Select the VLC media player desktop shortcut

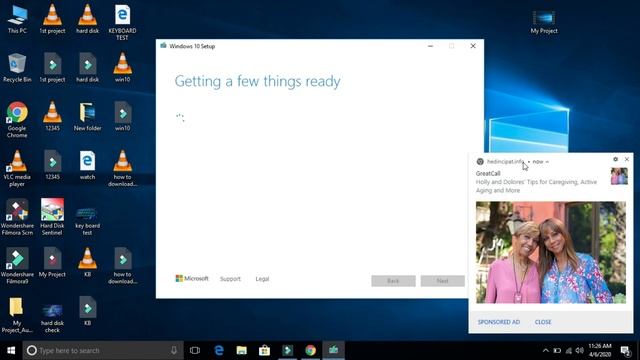coord(17,168)
